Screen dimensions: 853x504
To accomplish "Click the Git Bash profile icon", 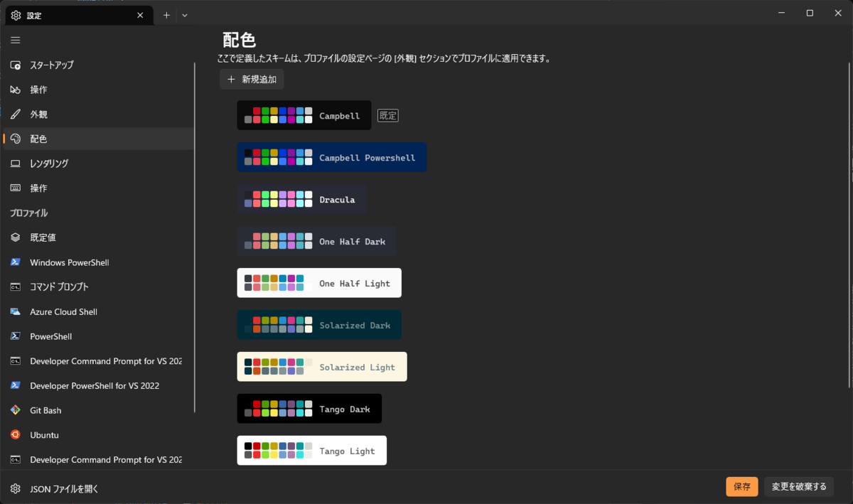I will 16,410.
